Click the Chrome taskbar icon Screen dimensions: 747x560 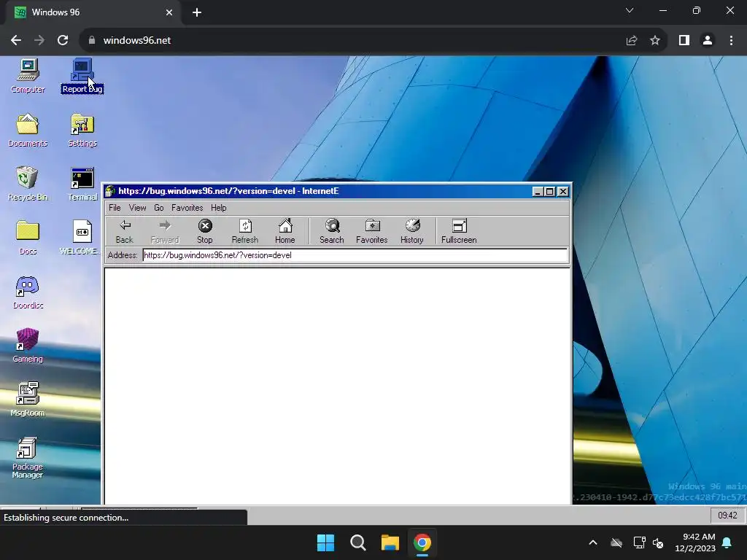422,542
